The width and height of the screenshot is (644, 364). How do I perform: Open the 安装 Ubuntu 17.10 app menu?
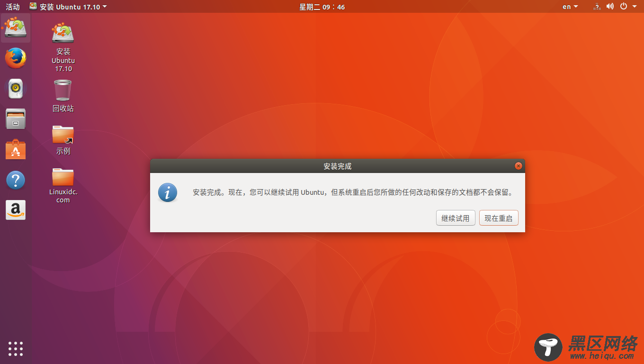(68, 7)
